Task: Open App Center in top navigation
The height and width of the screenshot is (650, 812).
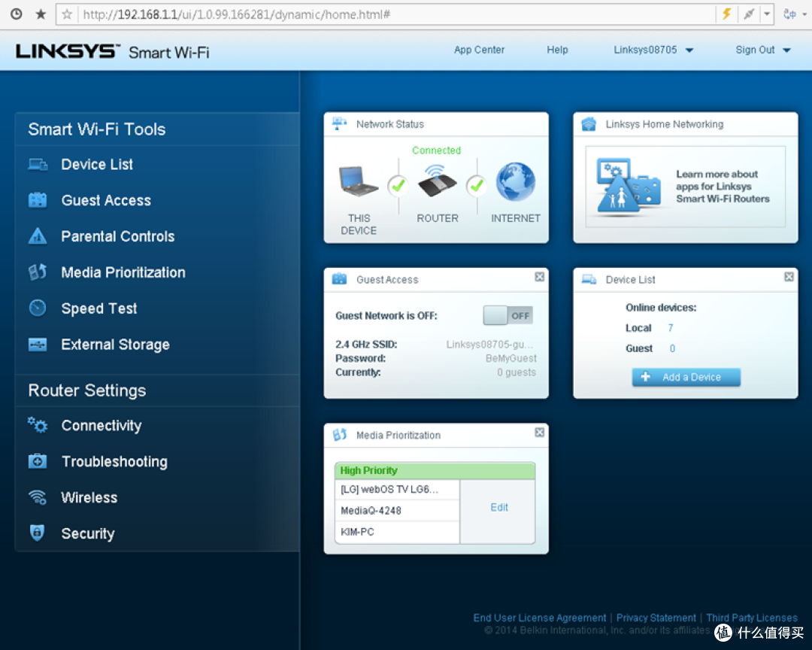Action: (x=479, y=50)
